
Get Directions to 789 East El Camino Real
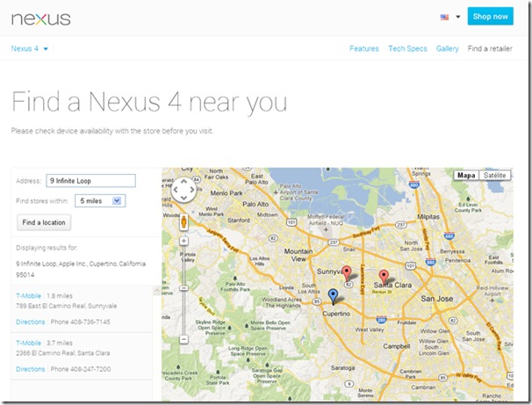coord(30,322)
